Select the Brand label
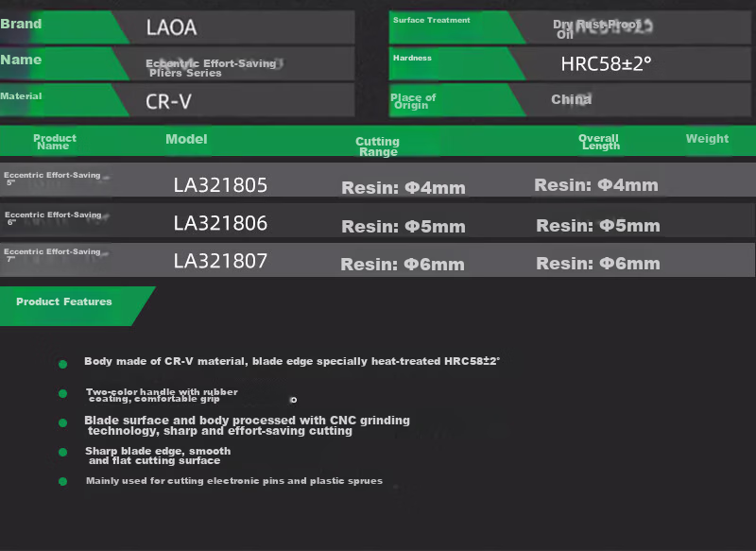The width and height of the screenshot is (756, 551). coord(21,24)
